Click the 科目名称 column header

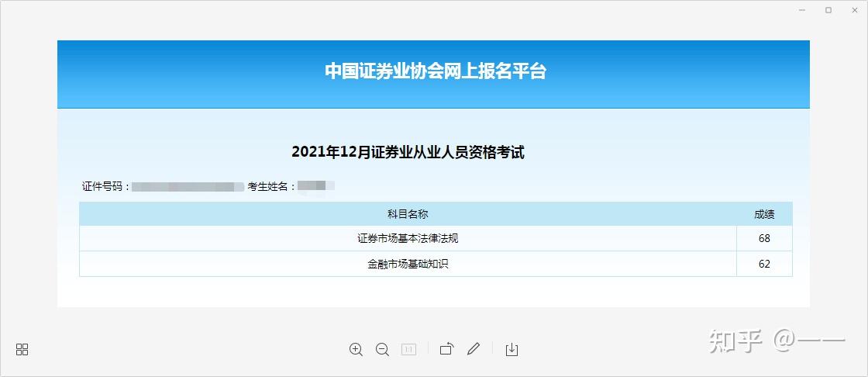pyautogui.click(x=408, y=214)
